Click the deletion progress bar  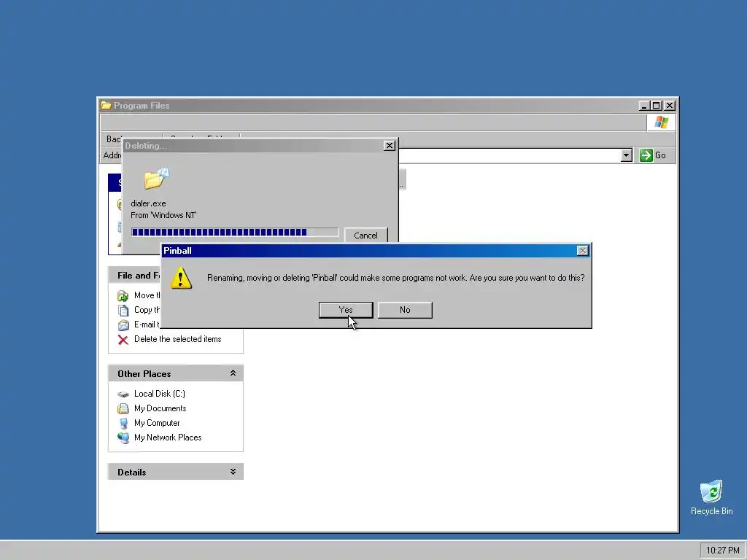(235, 233)
